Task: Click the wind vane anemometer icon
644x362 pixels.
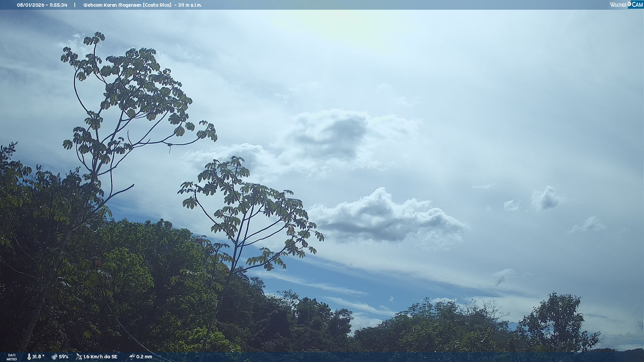Action: coord(79,357)
